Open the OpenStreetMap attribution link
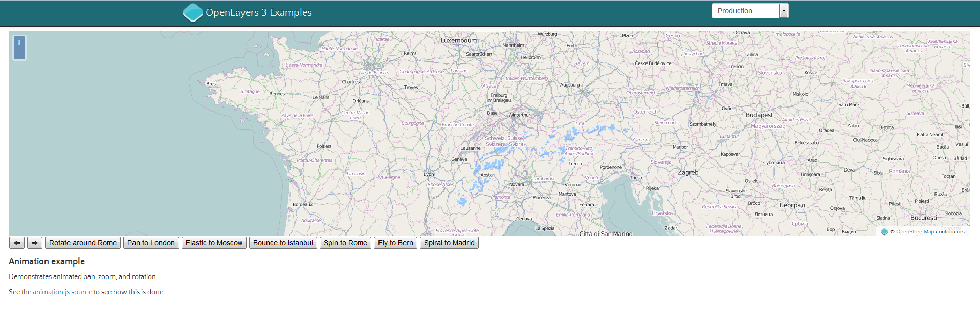The width and height of the screenshot is (980, 321). coord(915,232)
